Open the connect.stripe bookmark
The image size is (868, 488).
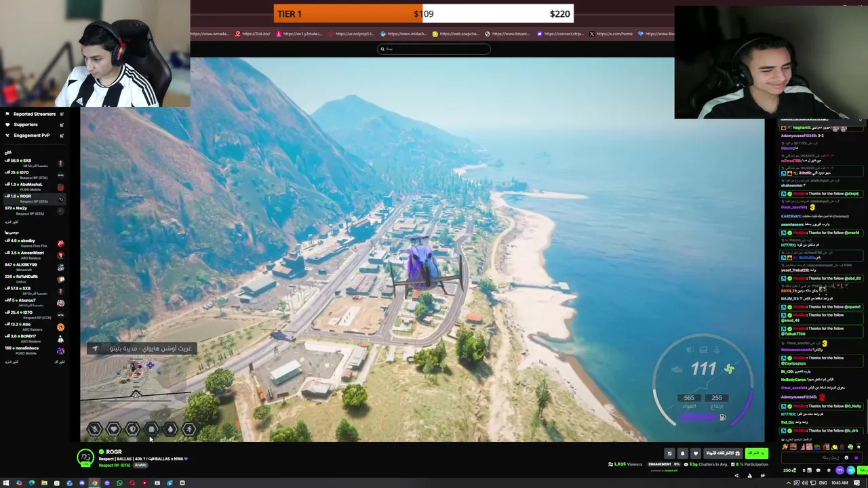pos(560,34)
